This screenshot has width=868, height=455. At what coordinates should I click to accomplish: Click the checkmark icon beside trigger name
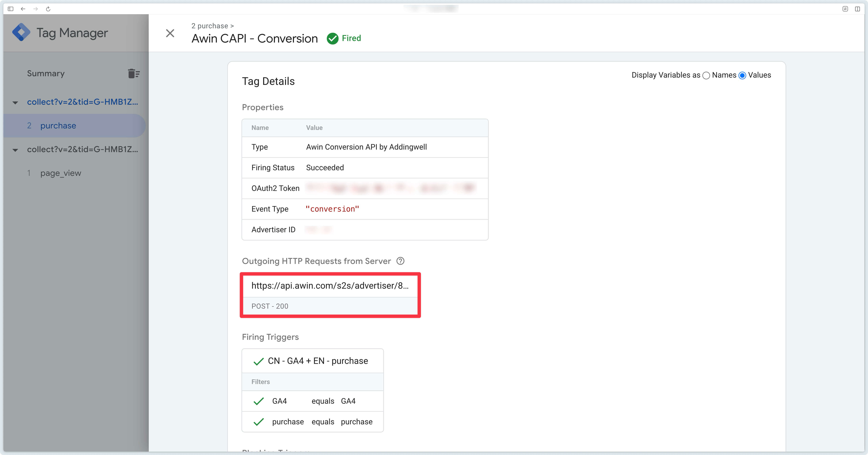pyautogui.click(x=258, y=361)
